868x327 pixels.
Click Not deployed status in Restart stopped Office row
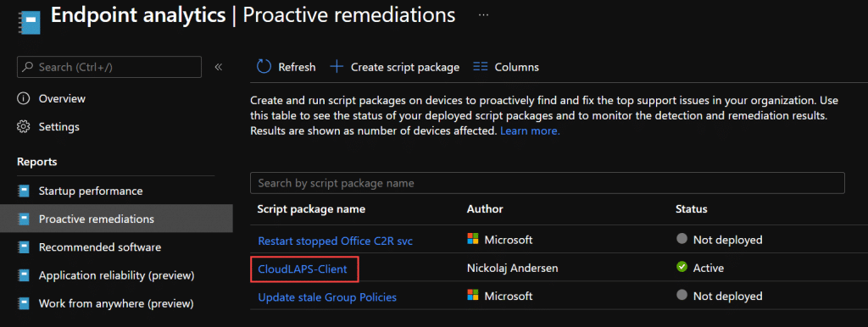pyautogui.click(x=727, y=240)
